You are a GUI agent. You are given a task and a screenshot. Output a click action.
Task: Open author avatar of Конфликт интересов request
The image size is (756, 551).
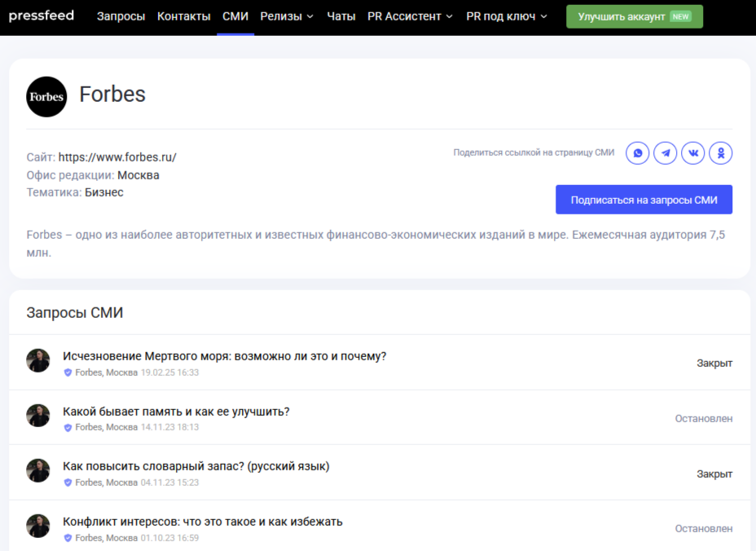[38, 526]
